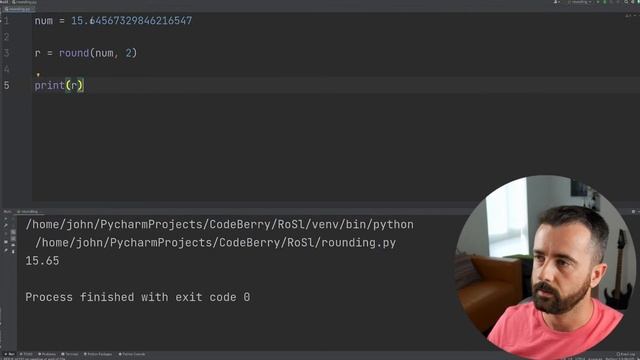
Task: Click the user account icon in top toolbar
Action: 556,2
